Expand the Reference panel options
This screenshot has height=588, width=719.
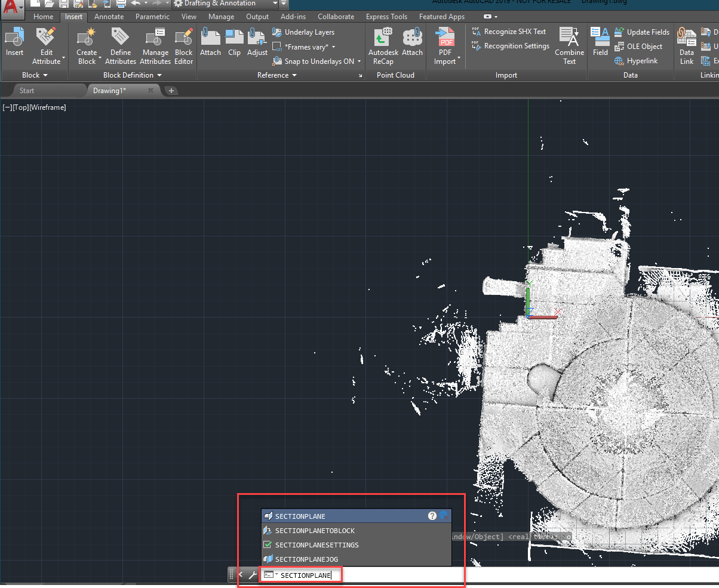click(x=277, y=75)
